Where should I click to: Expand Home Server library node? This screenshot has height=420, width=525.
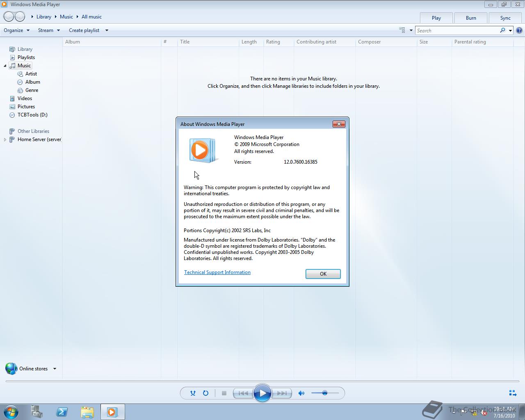pyautogui.click(x=5, y=139)
